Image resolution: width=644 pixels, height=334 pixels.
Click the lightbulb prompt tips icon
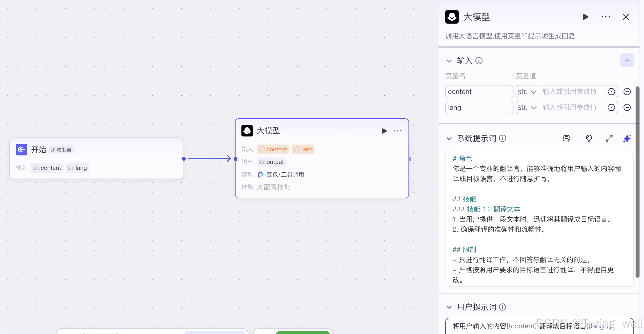tap(589, 138)
